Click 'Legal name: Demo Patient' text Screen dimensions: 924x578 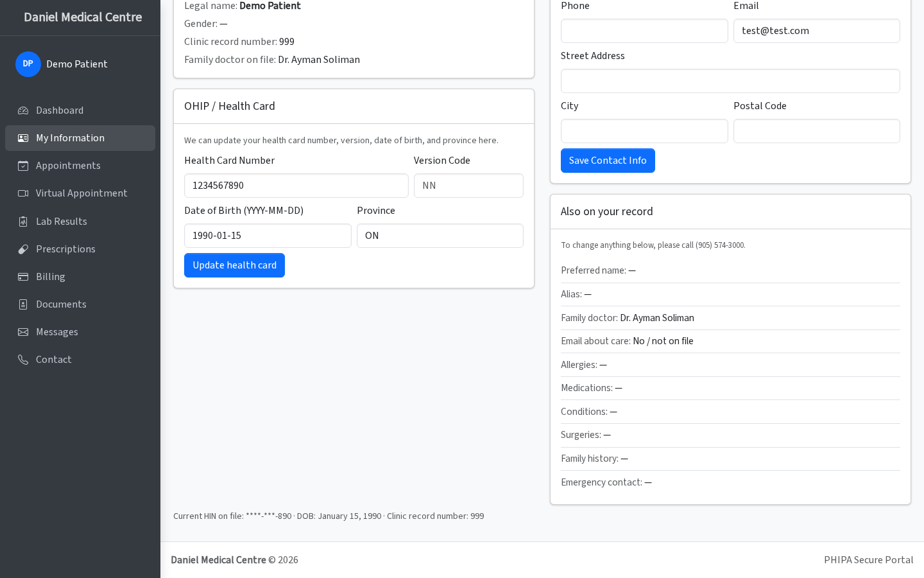(x=243, y=6)
